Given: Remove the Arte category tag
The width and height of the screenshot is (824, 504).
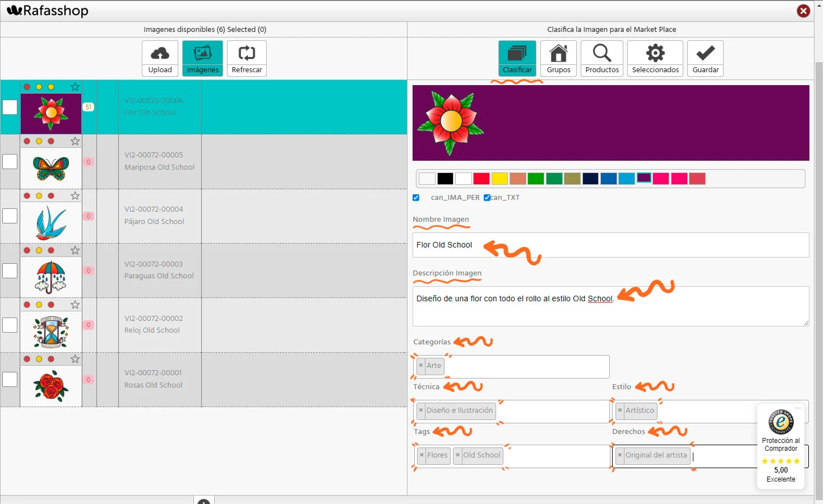Looking at the screenshot, I should 421,366.
